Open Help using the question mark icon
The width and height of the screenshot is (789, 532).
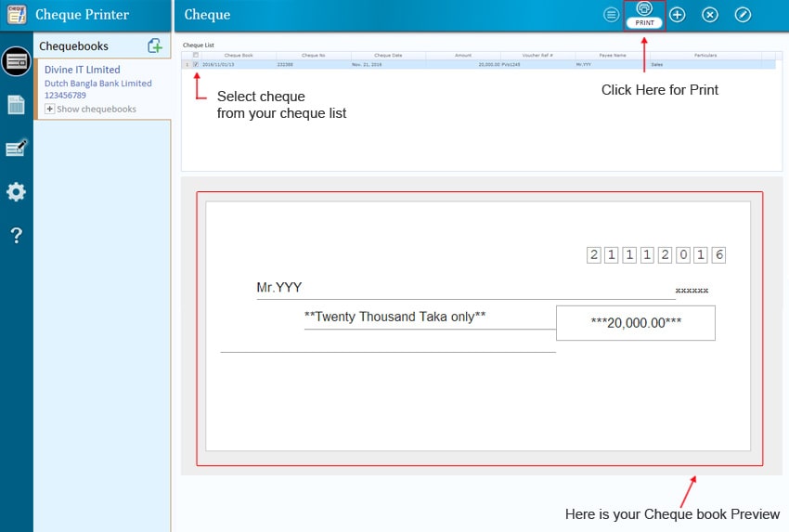(16, 236)
